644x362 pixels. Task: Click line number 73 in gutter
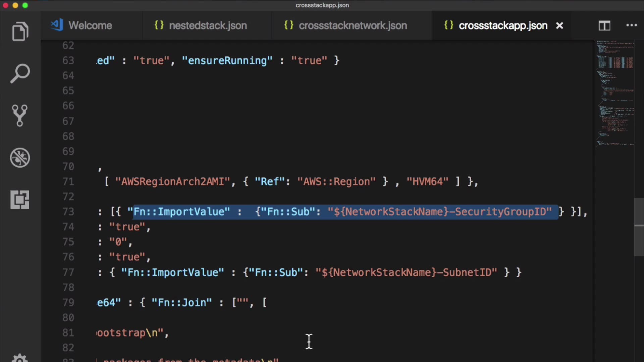point(68,212)
